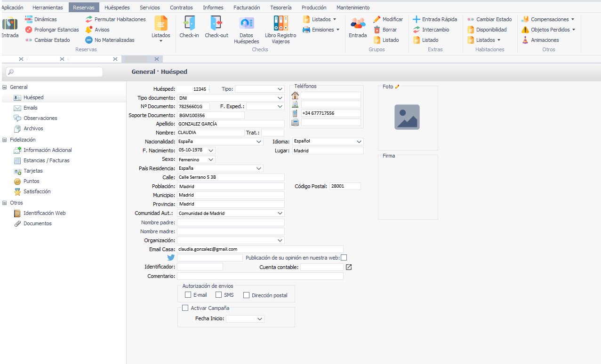Viewport: 601px width, 364px height.
Task: Enable SMS authorization checkbox
Action: click(218, 295)
